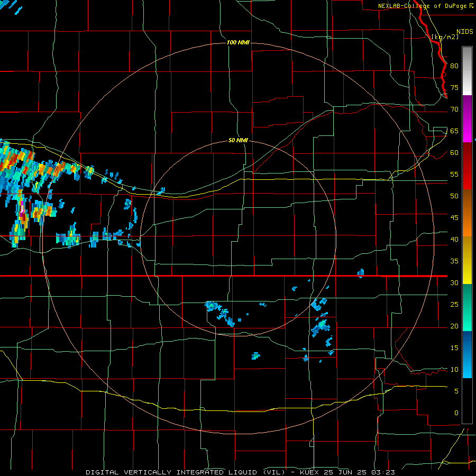Select the 40 value on the color scale
The height and width of the screenshot is (476, 476).
454,240
